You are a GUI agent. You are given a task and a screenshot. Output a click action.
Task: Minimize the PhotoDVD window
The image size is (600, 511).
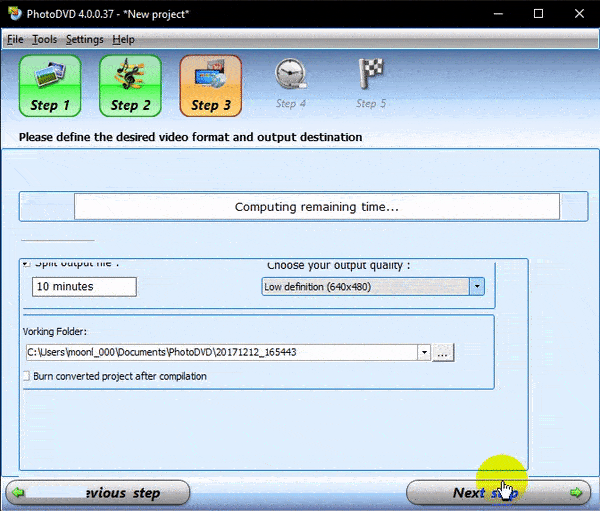[498, 14]
